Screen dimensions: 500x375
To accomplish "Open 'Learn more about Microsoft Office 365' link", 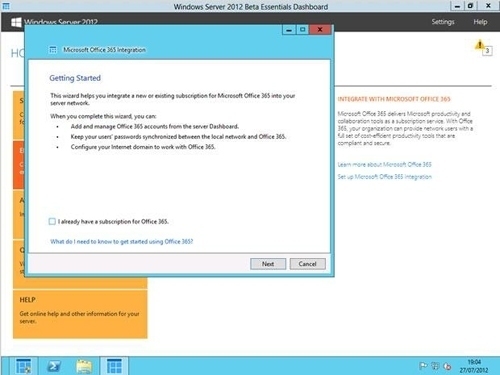I will pos(384,165).
